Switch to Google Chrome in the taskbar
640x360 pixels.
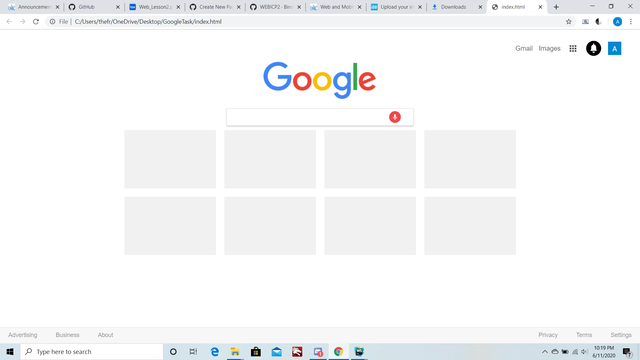coord(338,351)
